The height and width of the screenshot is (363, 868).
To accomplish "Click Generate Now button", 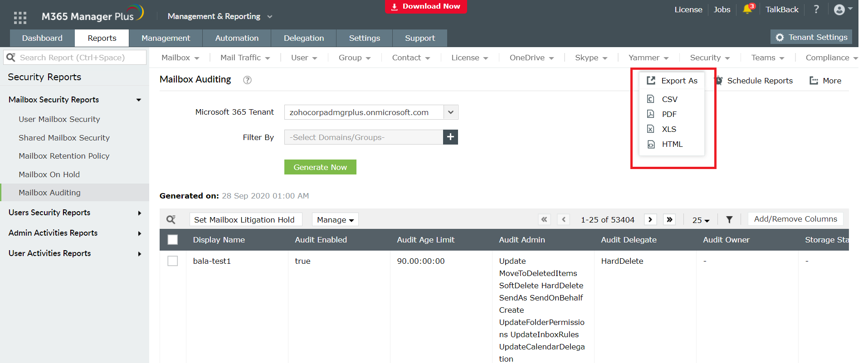I will (320, 167).
